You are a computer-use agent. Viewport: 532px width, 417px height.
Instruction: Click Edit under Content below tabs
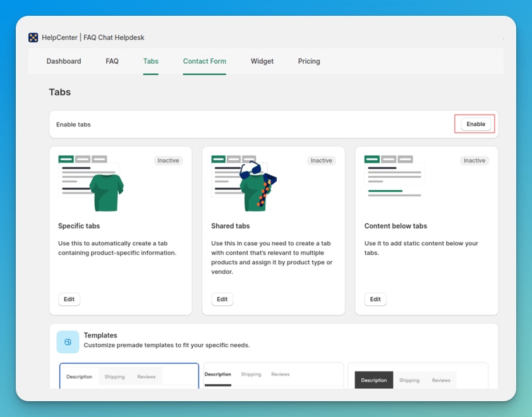(x=375, y=299)
